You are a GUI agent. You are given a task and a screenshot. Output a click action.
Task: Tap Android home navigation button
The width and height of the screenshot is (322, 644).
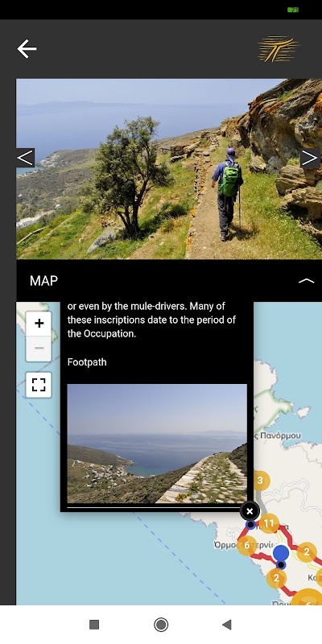[161, 625]
